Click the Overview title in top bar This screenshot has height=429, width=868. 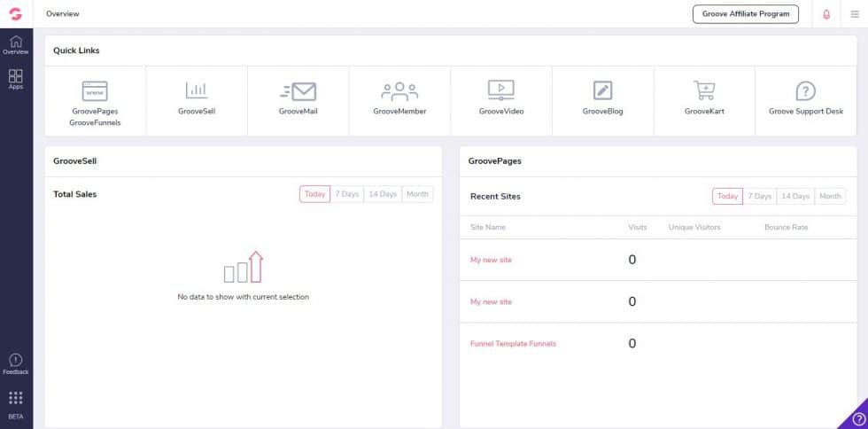point(63,14)
